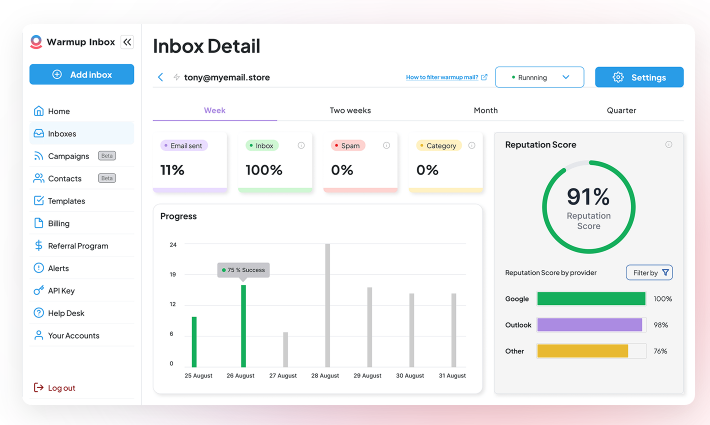Go back using the left chevron arrow
This screenshot has height=425, width=710.
tap(160, 77)
